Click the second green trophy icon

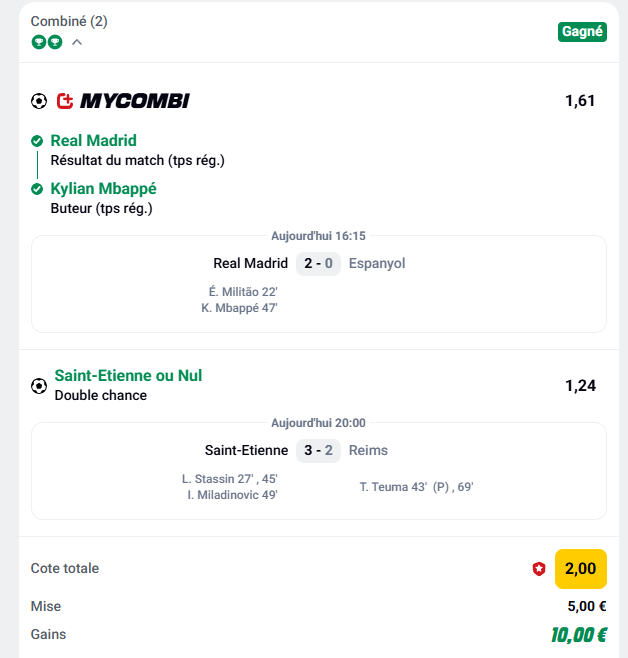click(x=55, y=42)
